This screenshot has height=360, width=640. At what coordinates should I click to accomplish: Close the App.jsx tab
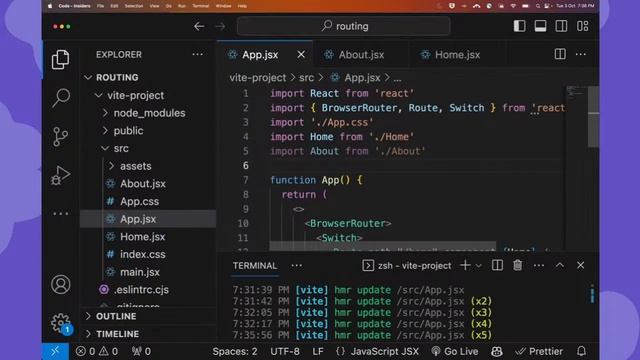pyautogui.click(x=301, y=54)
